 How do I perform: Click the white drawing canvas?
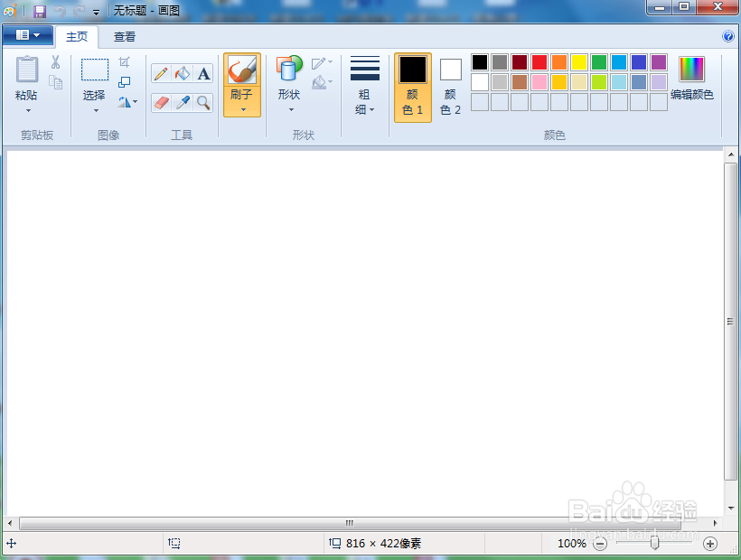pos(364,333)
